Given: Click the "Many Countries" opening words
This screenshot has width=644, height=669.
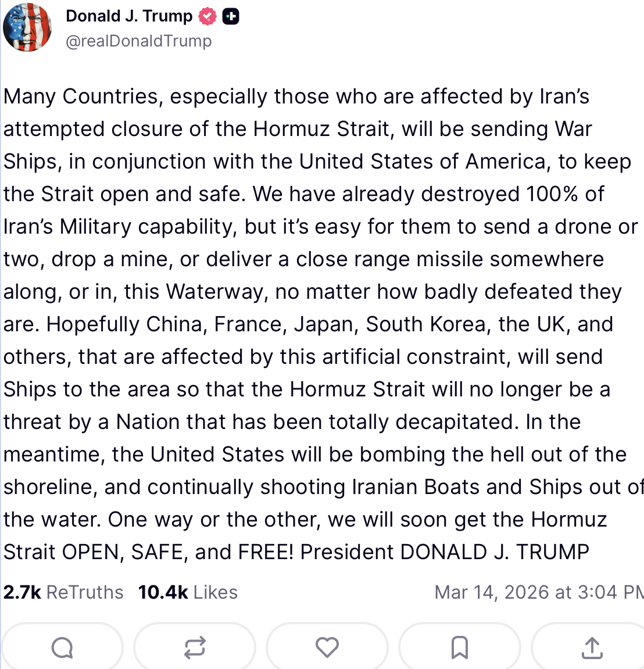Looking at the screenshot, I should (x=80, y=96).
